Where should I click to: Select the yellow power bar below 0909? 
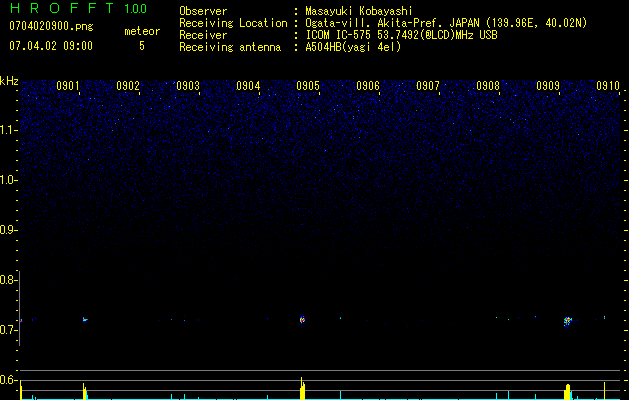click(567, 390)
